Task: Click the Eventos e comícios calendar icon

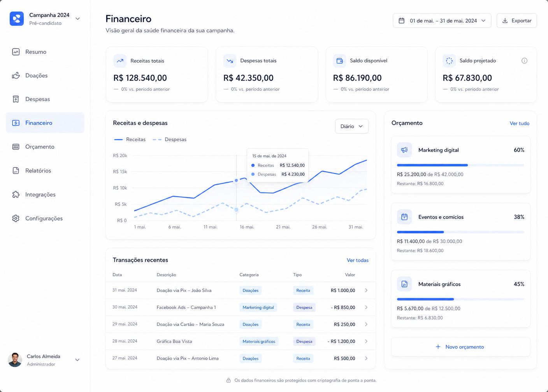Action: (x=404, y=217)
